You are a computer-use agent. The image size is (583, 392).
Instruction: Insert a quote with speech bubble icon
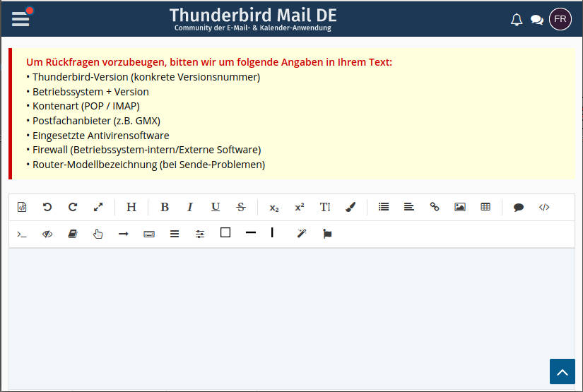519,208
